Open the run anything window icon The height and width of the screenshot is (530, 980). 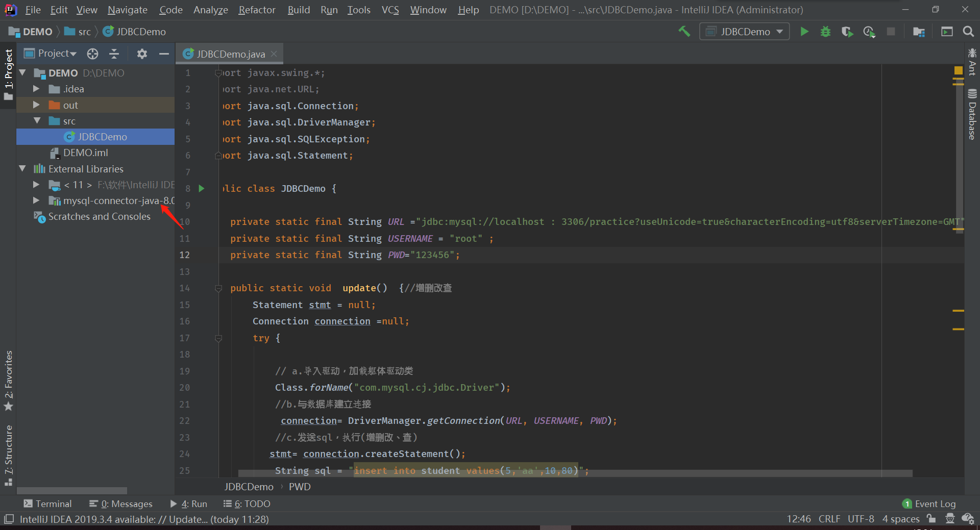coord(947,32)
